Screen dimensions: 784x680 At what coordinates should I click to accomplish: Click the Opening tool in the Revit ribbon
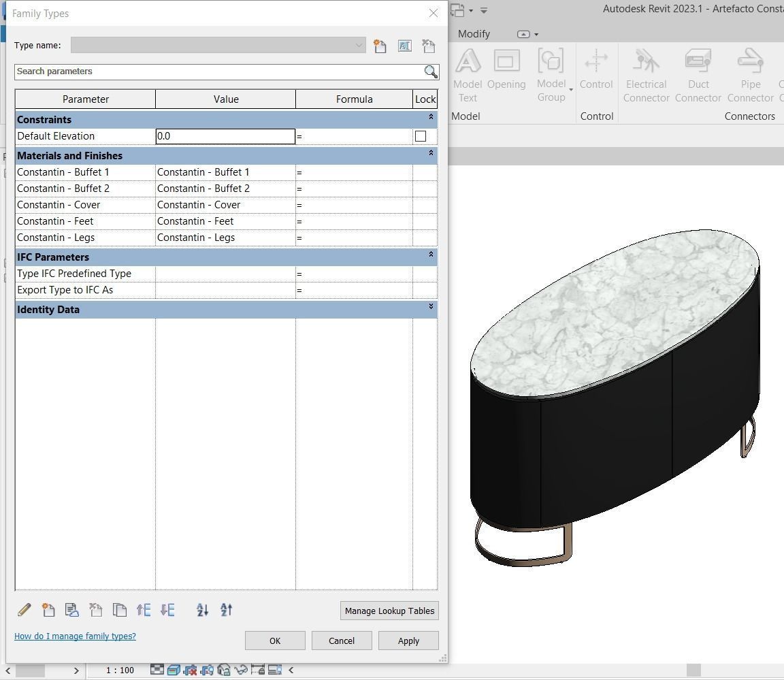click(x=506, y=69)
